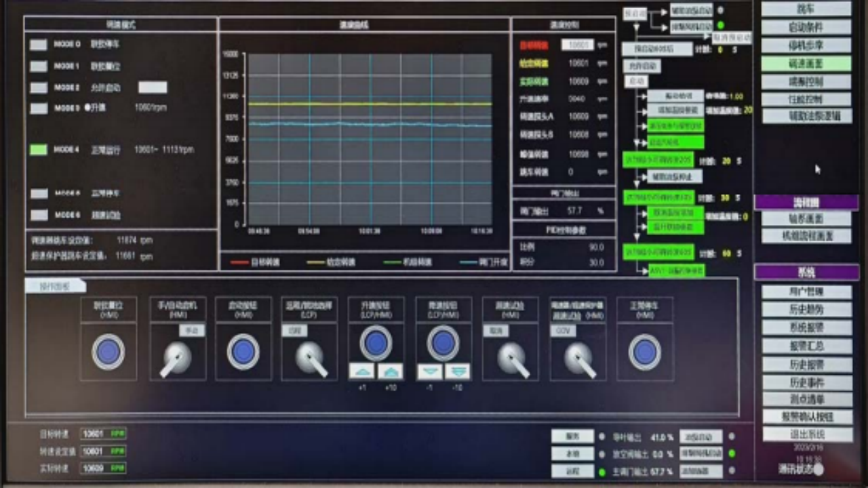This screenshot has height=488, width=868.
Task: Select the MODE 4 正常运行 indicator box
Action: [x=39, y=150]
